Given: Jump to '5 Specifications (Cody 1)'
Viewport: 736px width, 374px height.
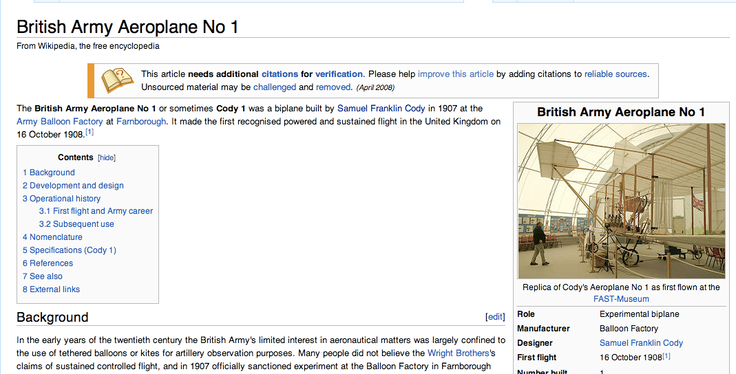Looking at the screenshot, I should tap(69, 250).
